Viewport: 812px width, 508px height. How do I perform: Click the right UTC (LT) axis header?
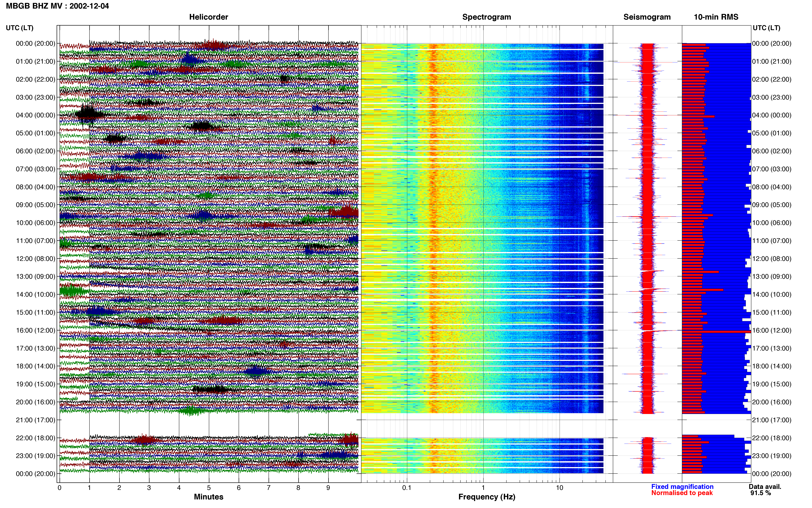coord(766,28)
